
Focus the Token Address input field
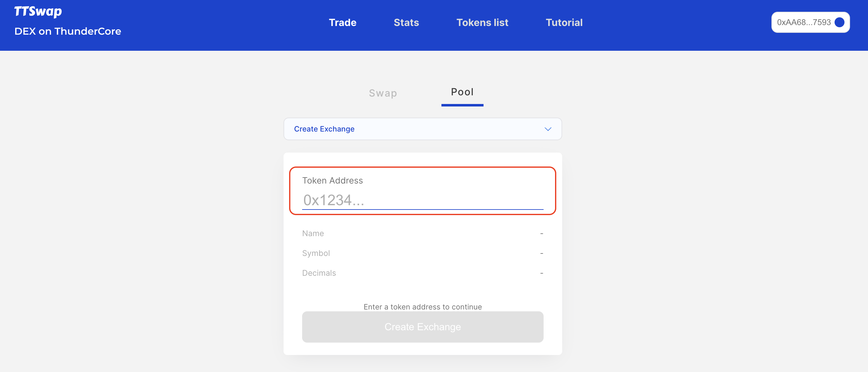coord(422,200)
